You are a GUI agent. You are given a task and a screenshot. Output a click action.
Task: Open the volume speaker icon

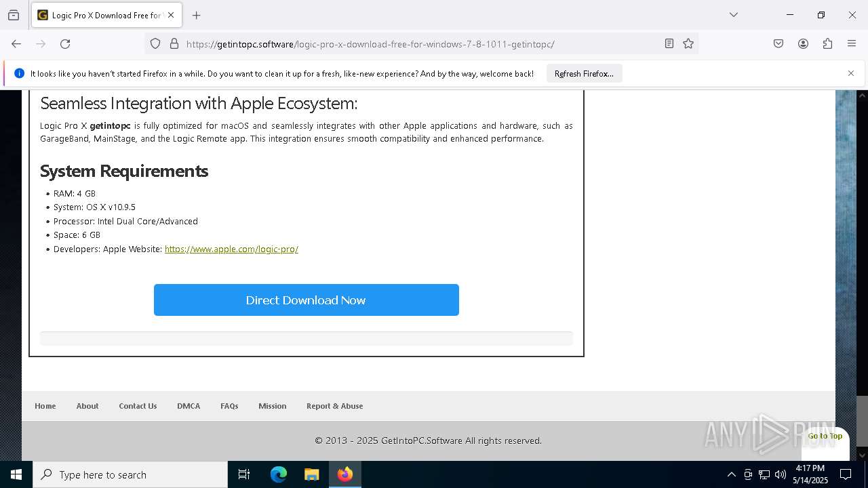coord(781,474)
